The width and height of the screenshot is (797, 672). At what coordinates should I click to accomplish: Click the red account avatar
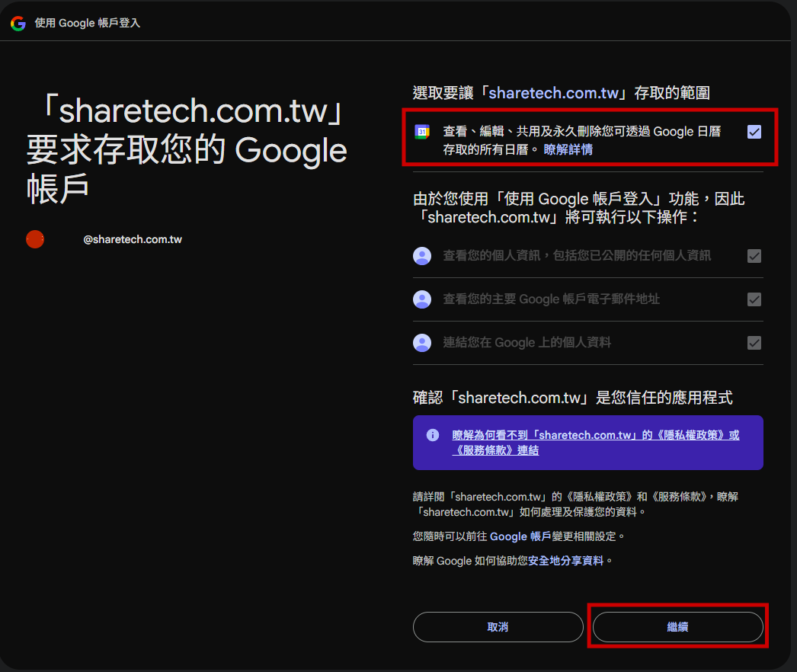[35, 239]
